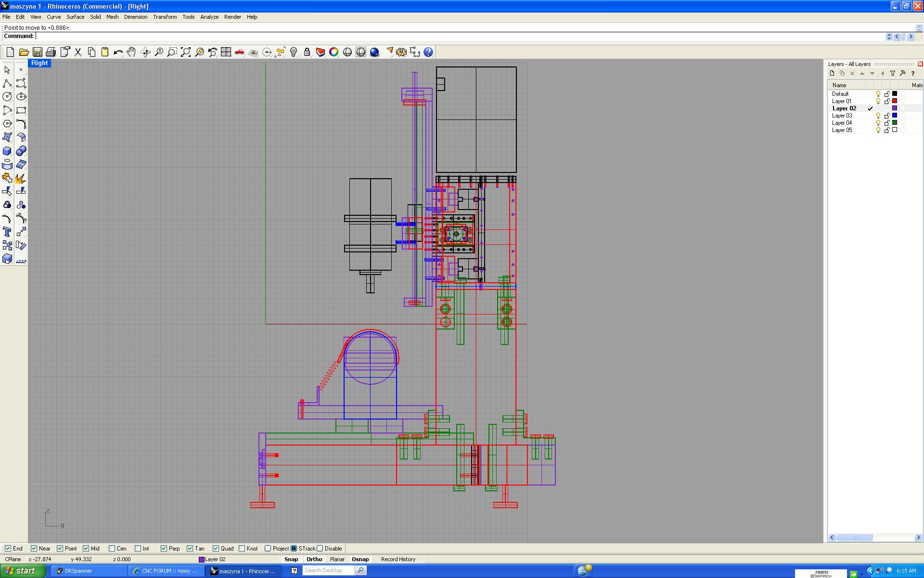Enable the Cen osnap checkbox
This screenshot has height=578, width=924.
pos(112,548)
